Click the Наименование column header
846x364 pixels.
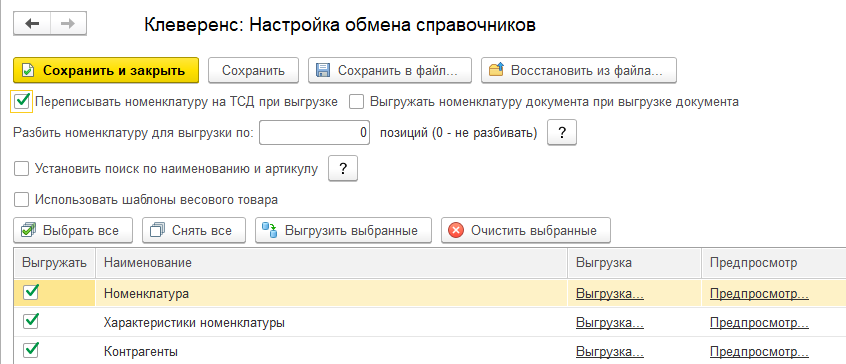coord(331,263)
